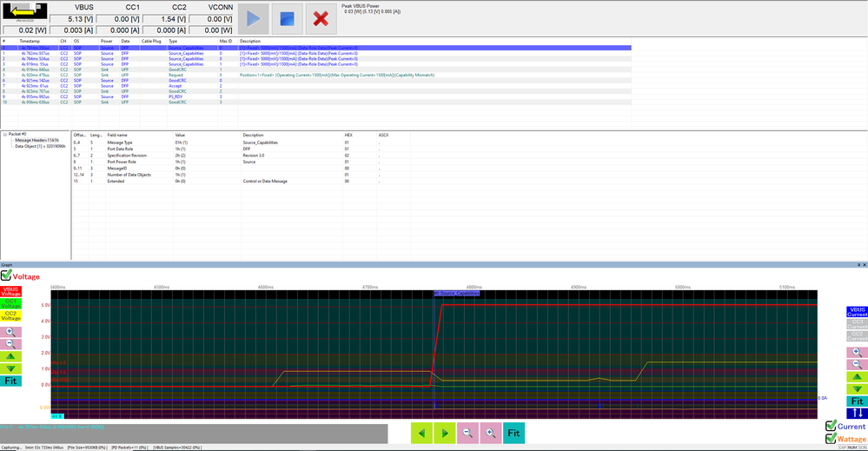The width and height of the screenshot is (868, 451).
Task: Sort packets by Timestamp column header
Action: (x=30, y=41)
